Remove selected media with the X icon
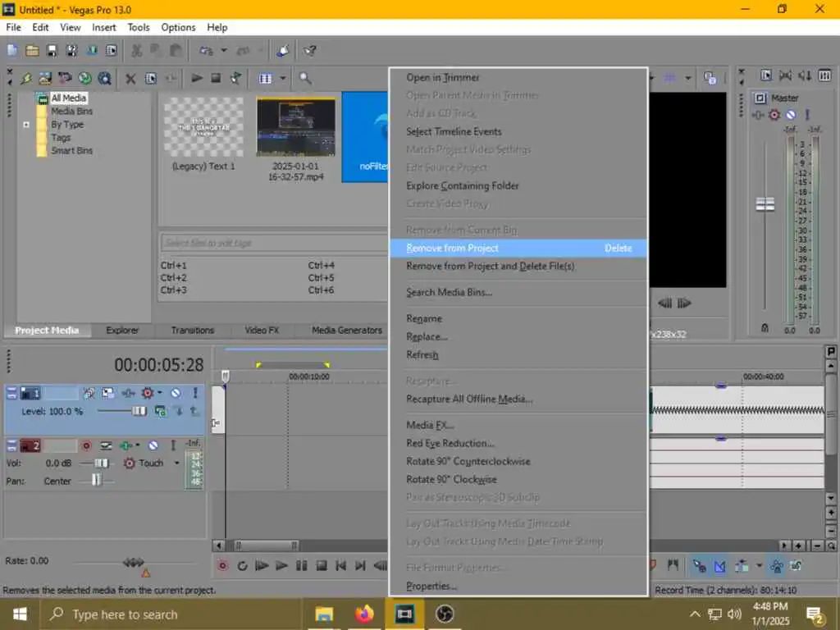Viewport: 840px width, 630px height. tap(130, 79)
